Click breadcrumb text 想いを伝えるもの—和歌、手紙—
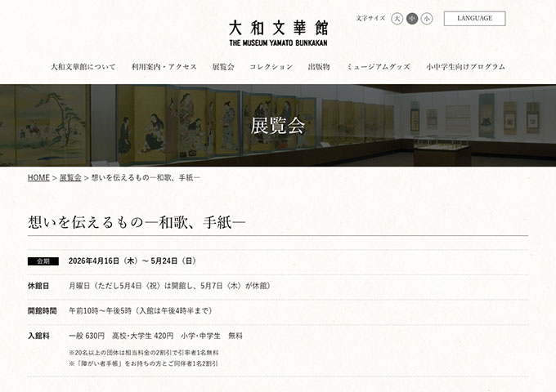The width and height of the screenshot is (556, 392). click(146, 178)
